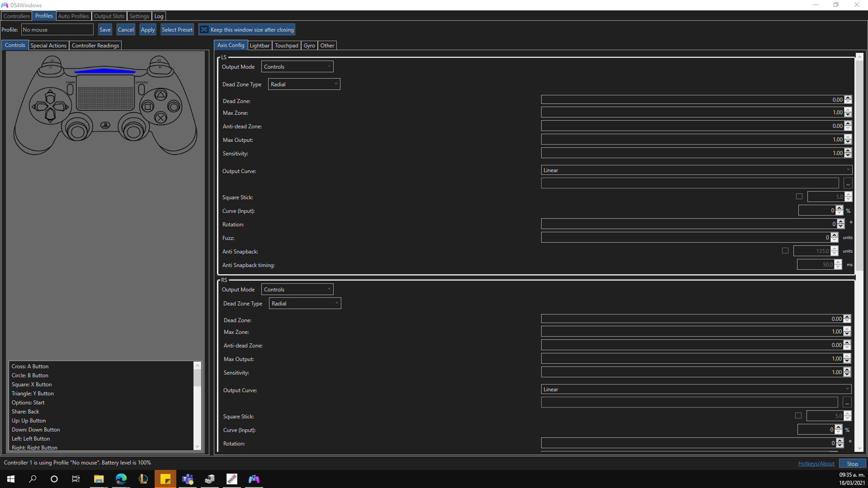Save the profile
The height and width of the screenshot is (488, 868).
[x=105, y=30]
